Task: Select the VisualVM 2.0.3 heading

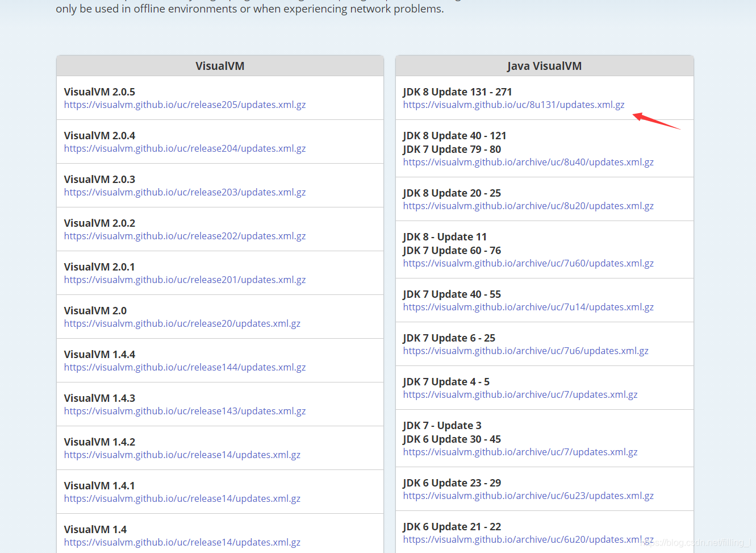Action: pyautogui.click(x=99, y=179)
